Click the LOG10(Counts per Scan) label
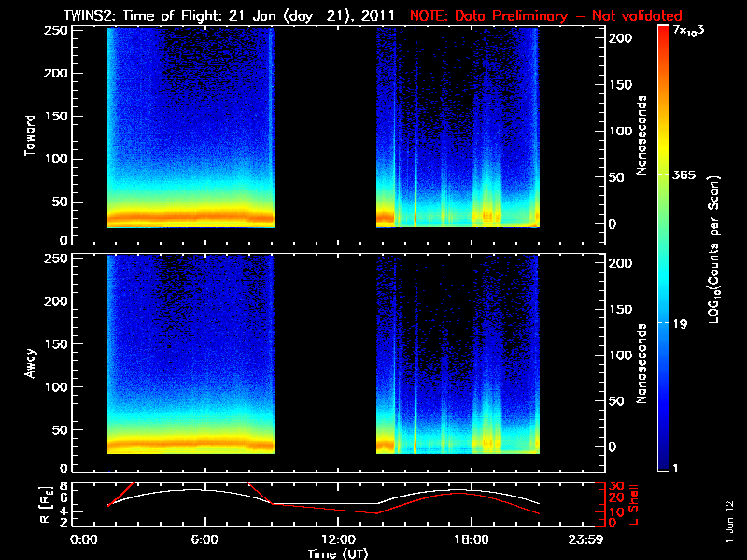 coord(713,250)
